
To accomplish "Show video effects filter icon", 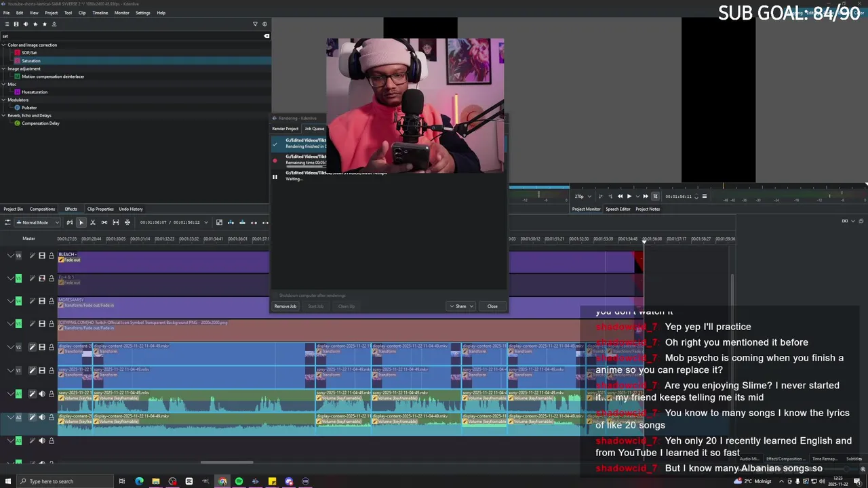I will (16, 24).
